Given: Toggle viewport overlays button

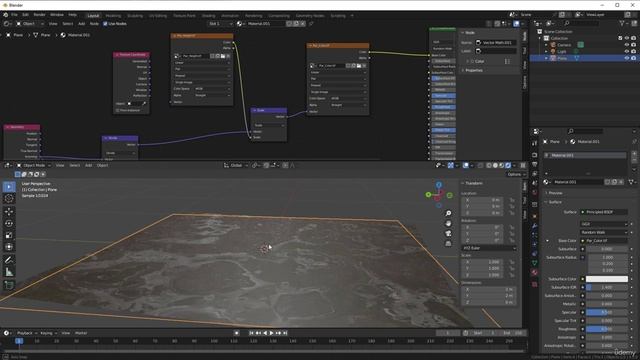Looking at the screenshot, I should coord(466,165).
